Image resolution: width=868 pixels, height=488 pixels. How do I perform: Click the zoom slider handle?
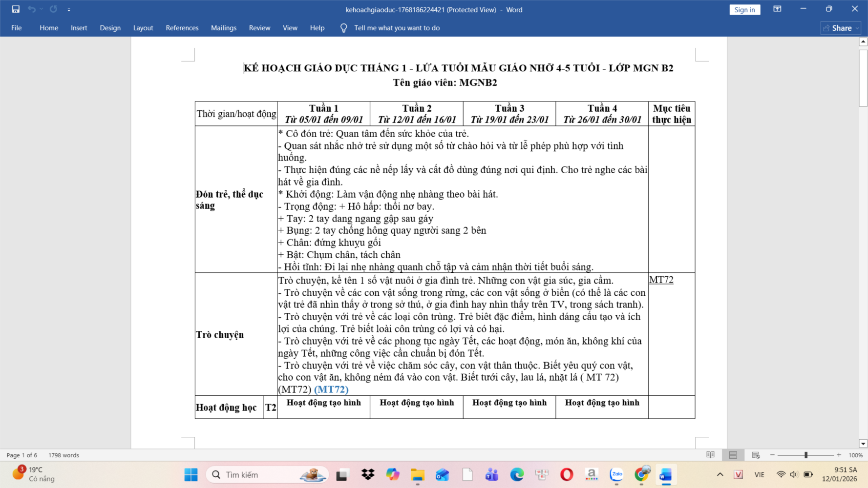pyautogui.click(x=806, y=455)
